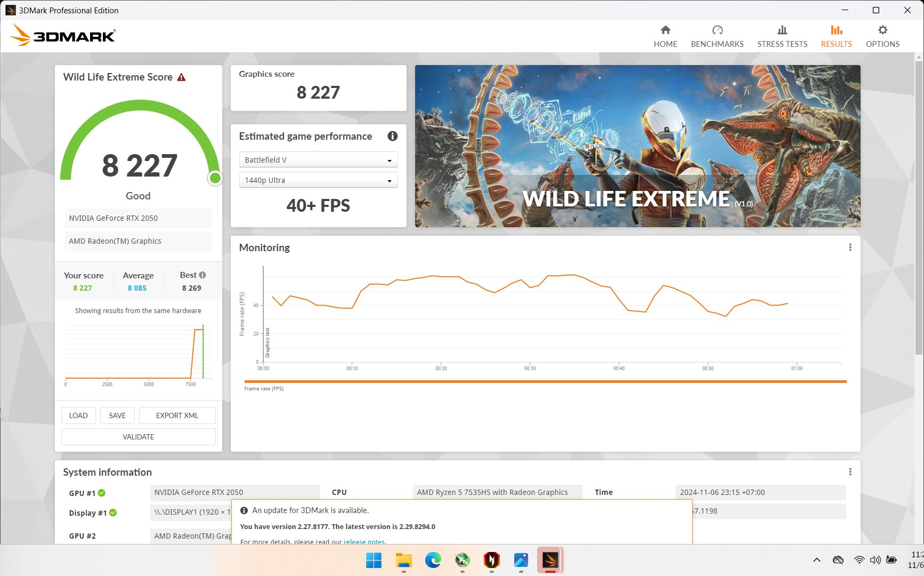924x576 pixels.
Task: Click the Wild Life Extreme banner image
Action: [637, 146]
